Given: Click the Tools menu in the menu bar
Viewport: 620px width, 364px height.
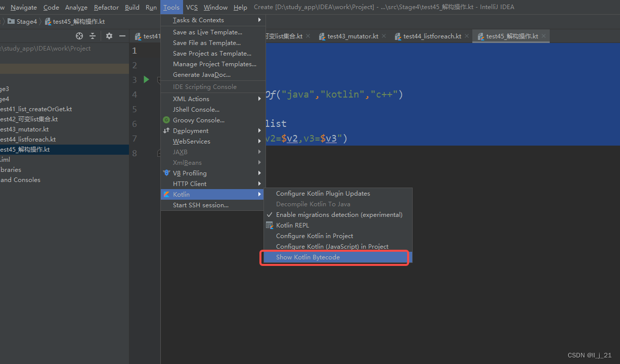Looking at the screenshot, I should point(171,7).
